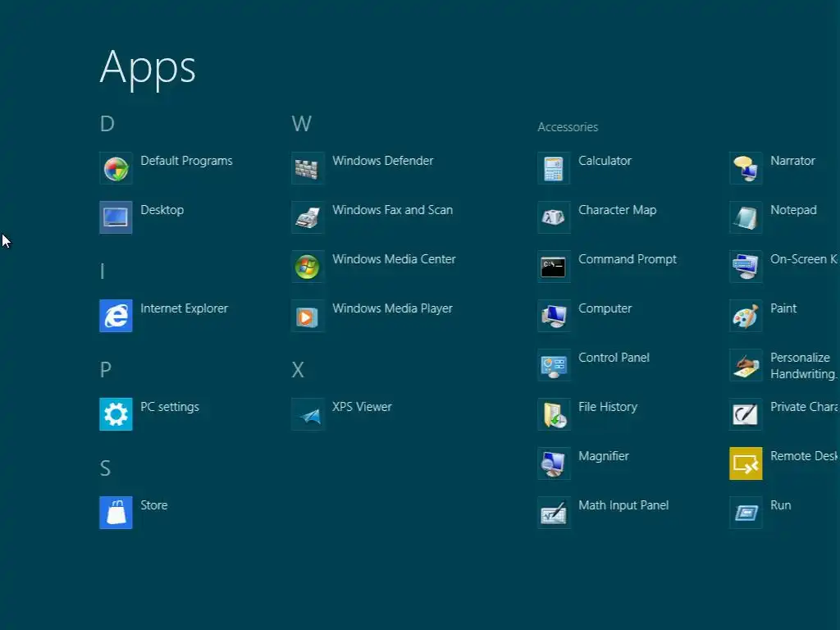Click the 'Calculator' label
The width and height of the screenshot is (840, 630).
pos(605,161)
